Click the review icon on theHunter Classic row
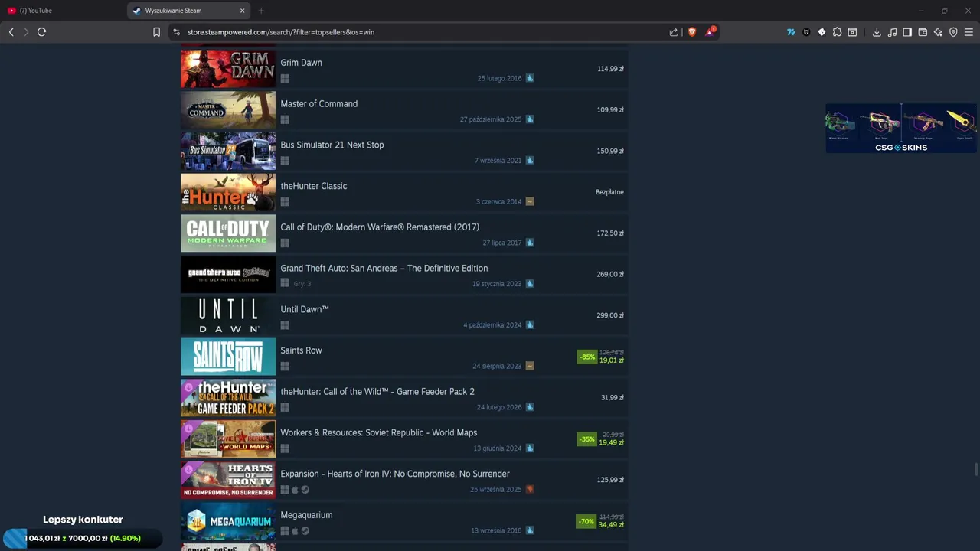 pos(530,201)
